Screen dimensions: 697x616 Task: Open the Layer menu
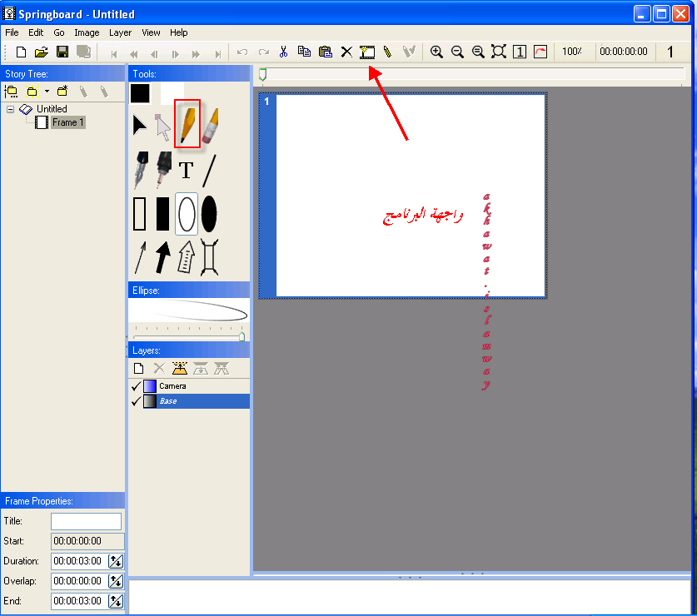(120, 32)
